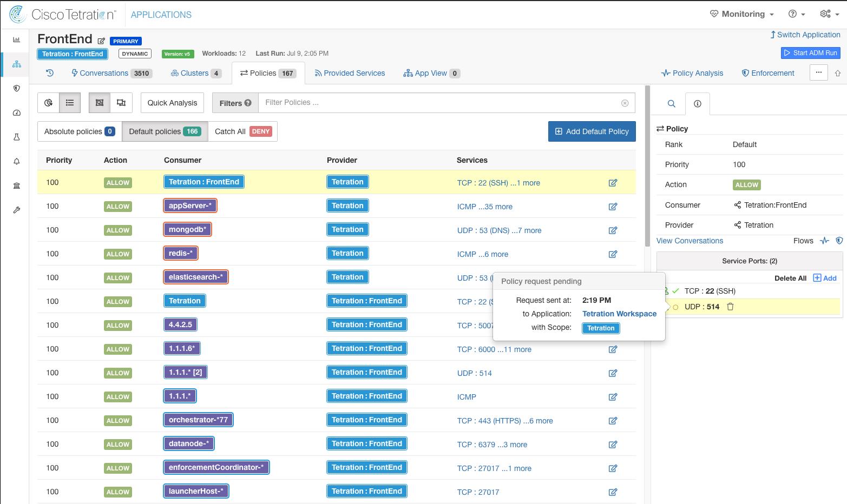Screen dimensions: 847x504
Task: Edit the 1.1.1.* [2] policy row
Action: 613,373
